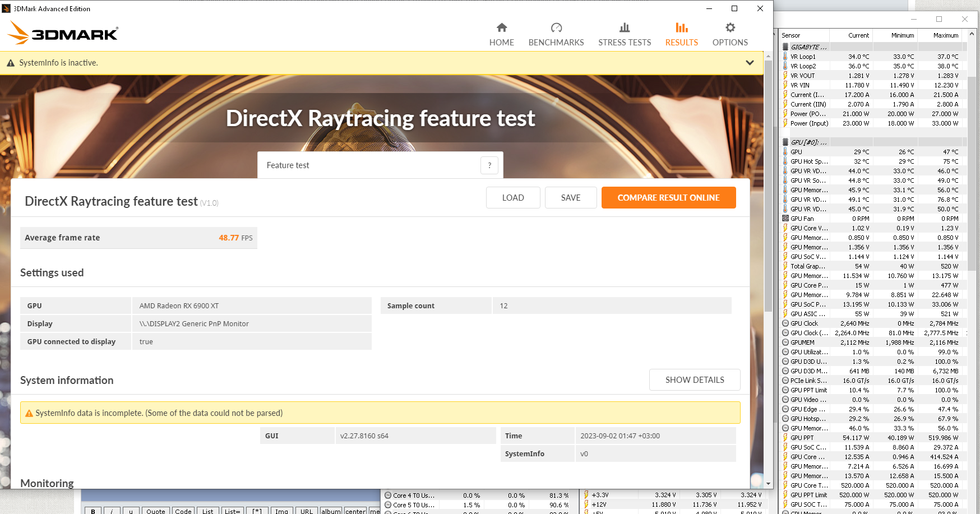Sort by the Current column header
Viewport: 980px width, 514px height.
point(850,35)
